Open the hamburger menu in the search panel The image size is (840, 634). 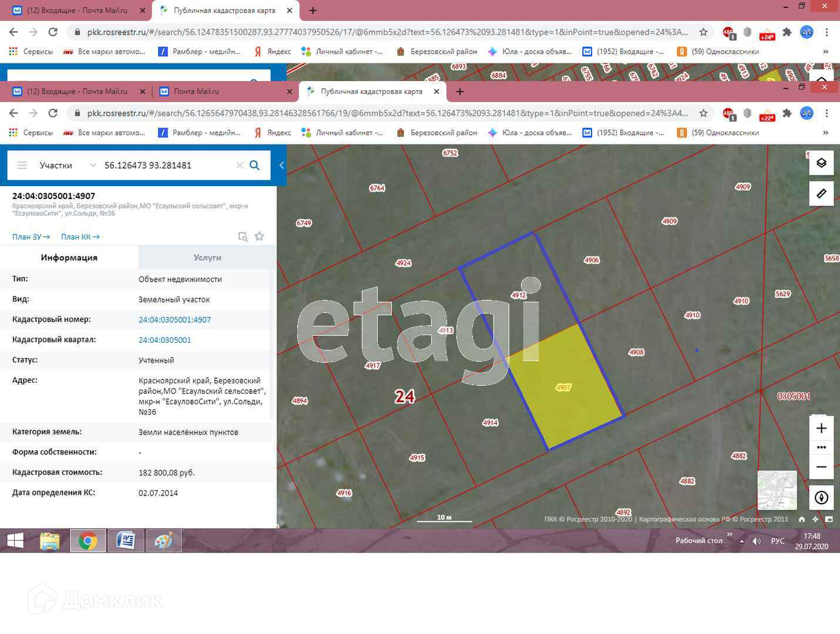pyautogui.click(x=22, y=166)
